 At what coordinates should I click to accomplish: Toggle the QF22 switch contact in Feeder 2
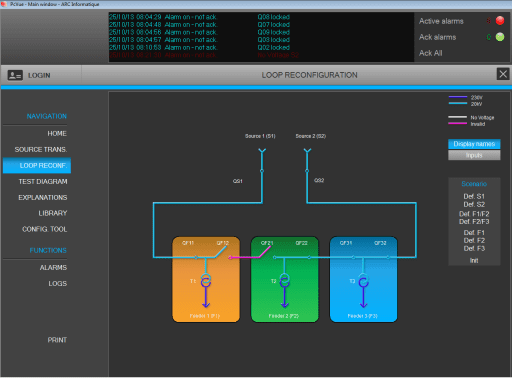[309, 257]
